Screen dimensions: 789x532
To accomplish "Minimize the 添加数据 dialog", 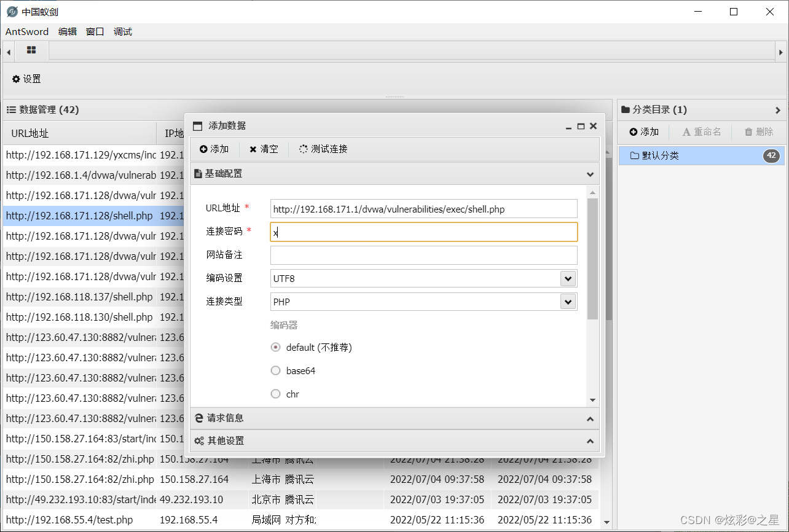I will (569, 126).
